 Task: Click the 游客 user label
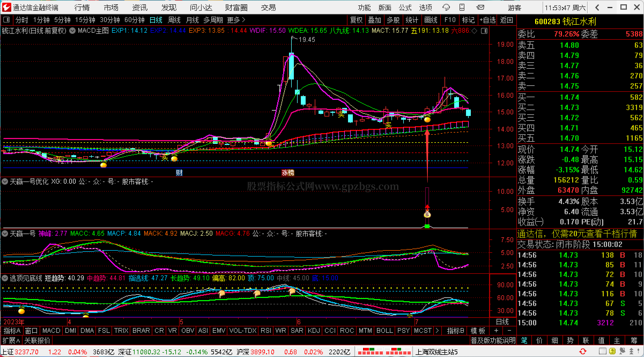click(515, 8)
